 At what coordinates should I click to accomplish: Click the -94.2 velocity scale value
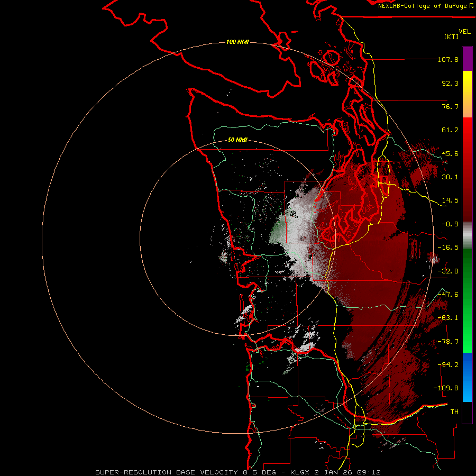(x=448, y=364)
